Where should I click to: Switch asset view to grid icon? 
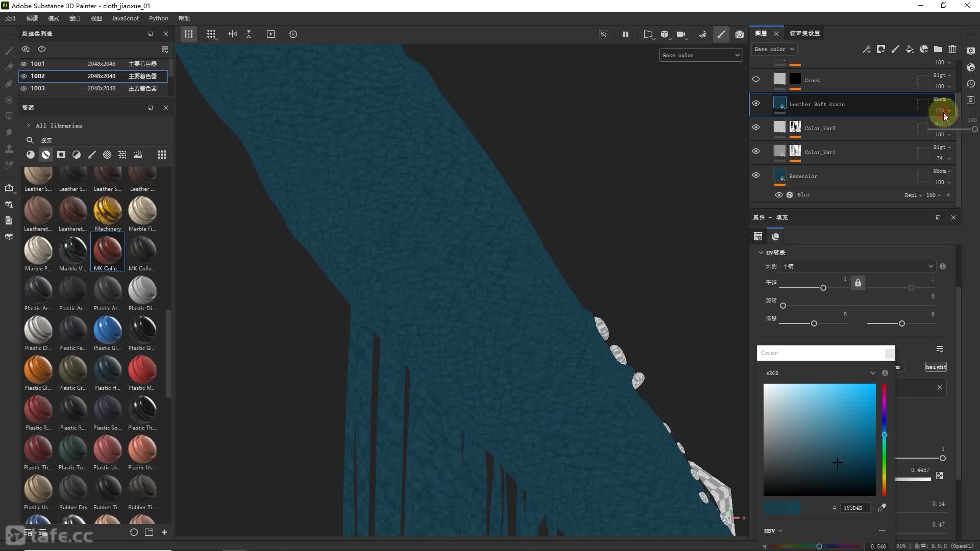[x=161, y=155]
